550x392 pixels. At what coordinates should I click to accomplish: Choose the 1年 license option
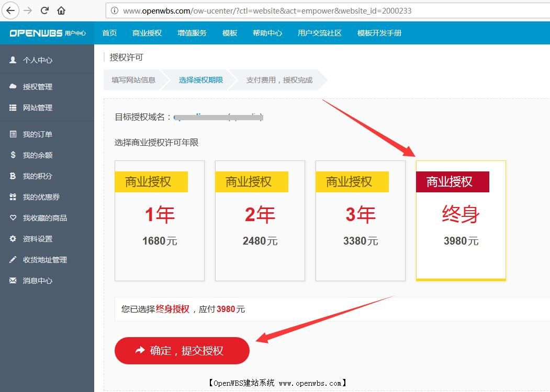pos(159,220)
